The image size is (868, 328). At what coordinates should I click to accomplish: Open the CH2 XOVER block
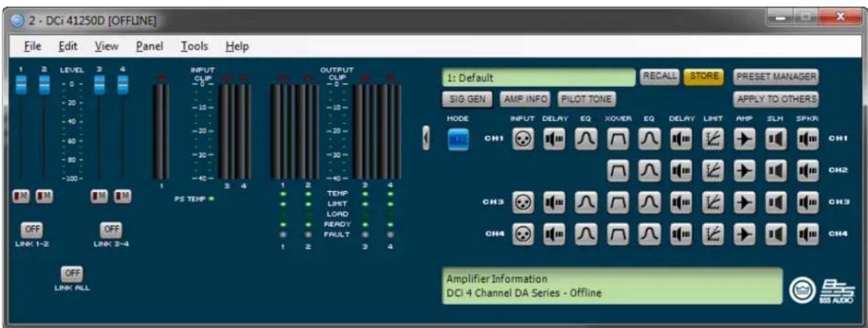click(616, 170)
